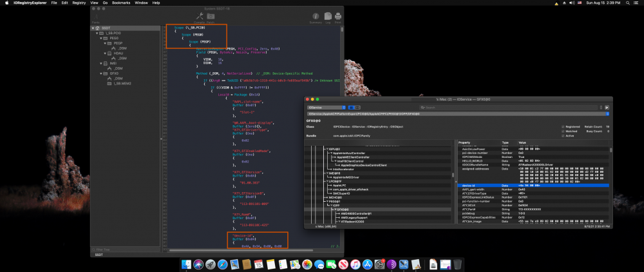Screen dimensions: 644x272
Task: Open the IORegistryExplorer application menu
Action: (x=31, y=3)
